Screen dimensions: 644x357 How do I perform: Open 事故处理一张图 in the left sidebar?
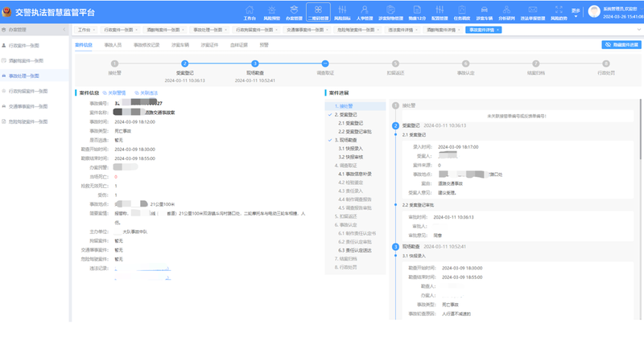[24, 76]
